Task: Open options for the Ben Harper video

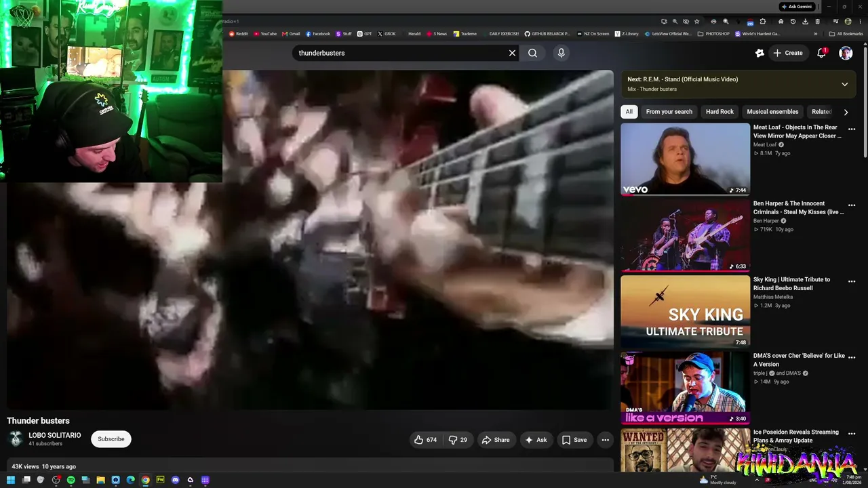Action: tap(852, 205)
